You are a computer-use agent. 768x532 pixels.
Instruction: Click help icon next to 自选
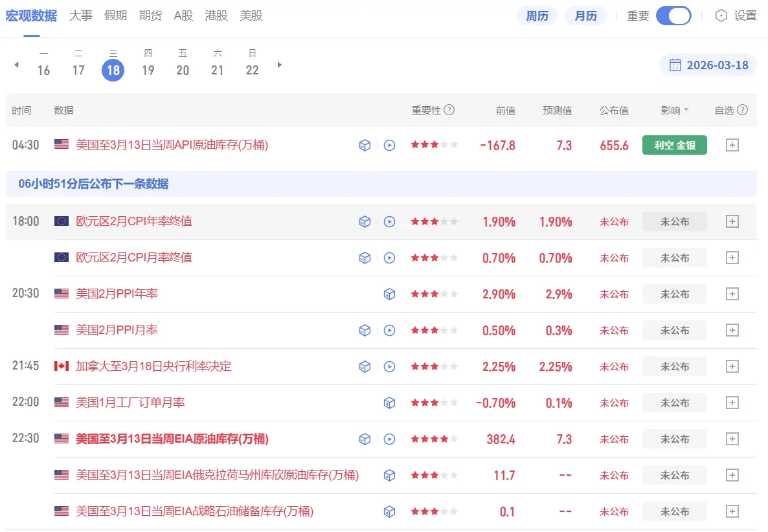pos(743,109)
